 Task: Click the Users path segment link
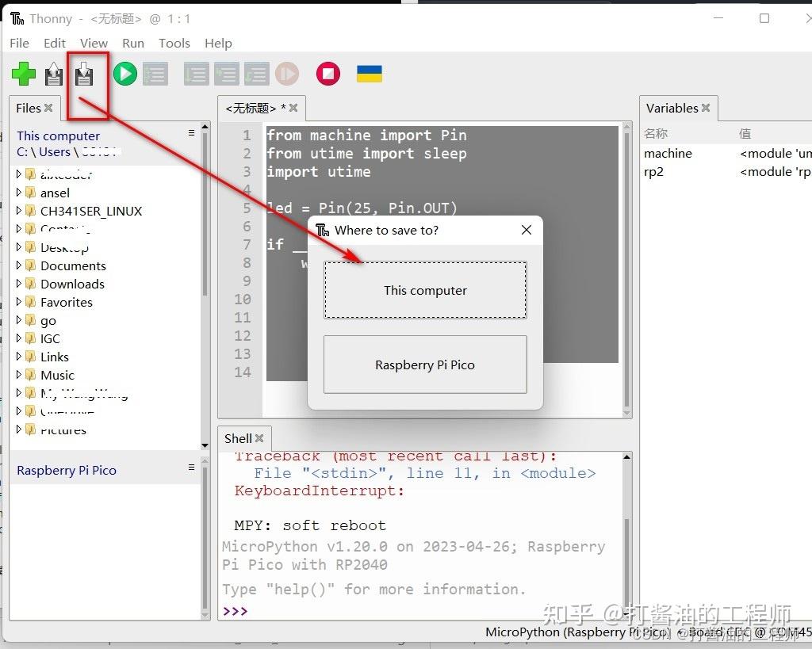[55, 151]
